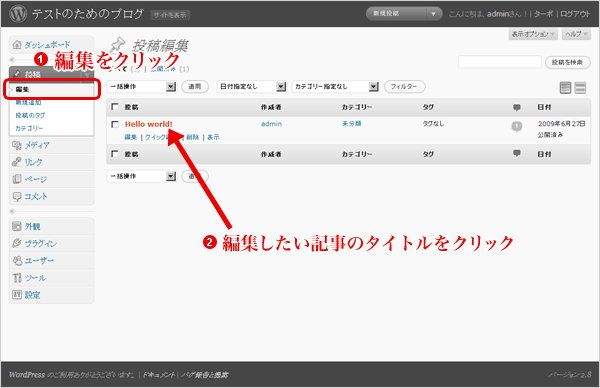
Task: Click the users icon beside ユーザー
Action: click(17, 261)
